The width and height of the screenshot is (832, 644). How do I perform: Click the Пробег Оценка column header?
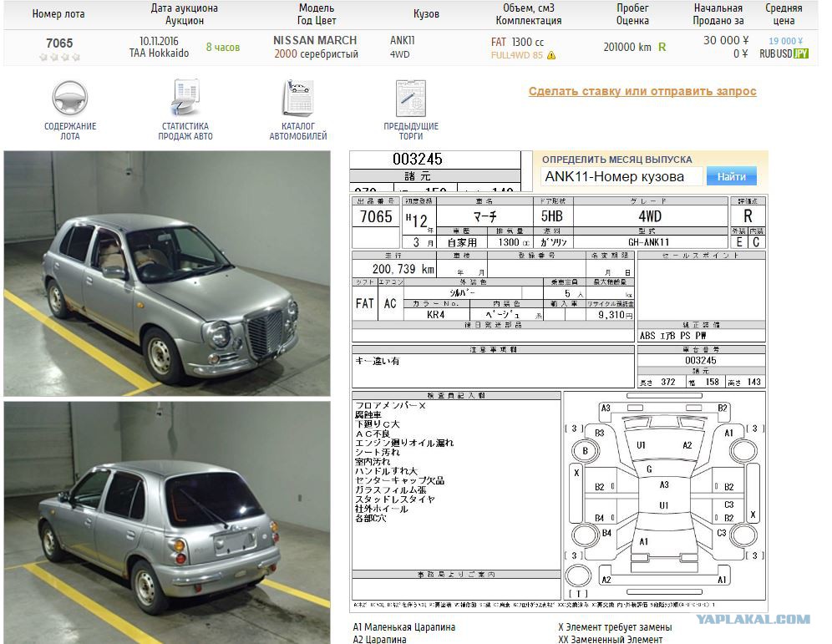tap(632, 14)
